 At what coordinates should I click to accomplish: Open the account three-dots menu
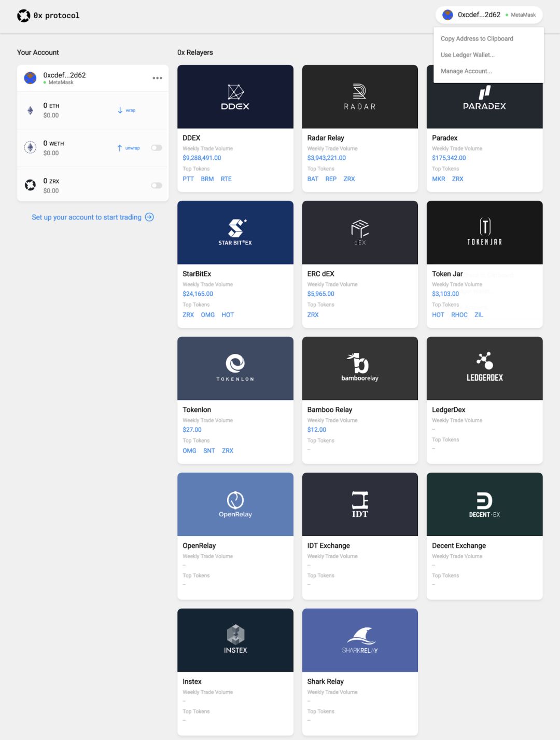[157, 78]
